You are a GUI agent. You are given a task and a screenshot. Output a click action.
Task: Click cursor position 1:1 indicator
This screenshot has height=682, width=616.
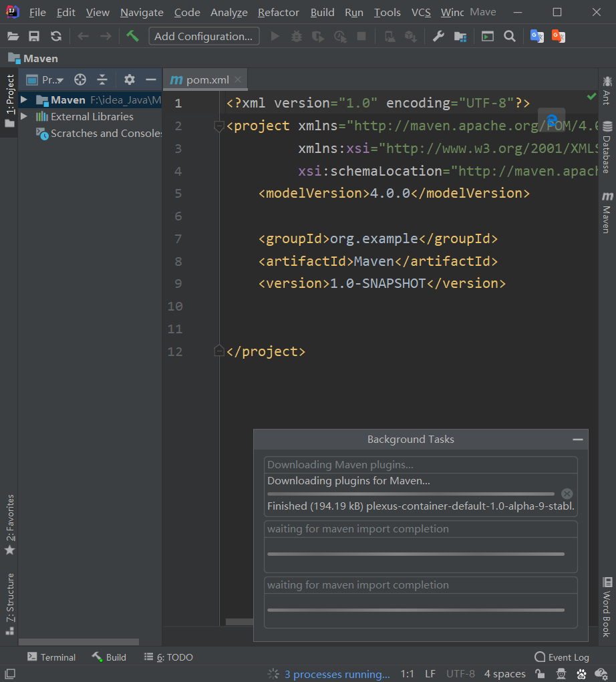pos(407,674)
